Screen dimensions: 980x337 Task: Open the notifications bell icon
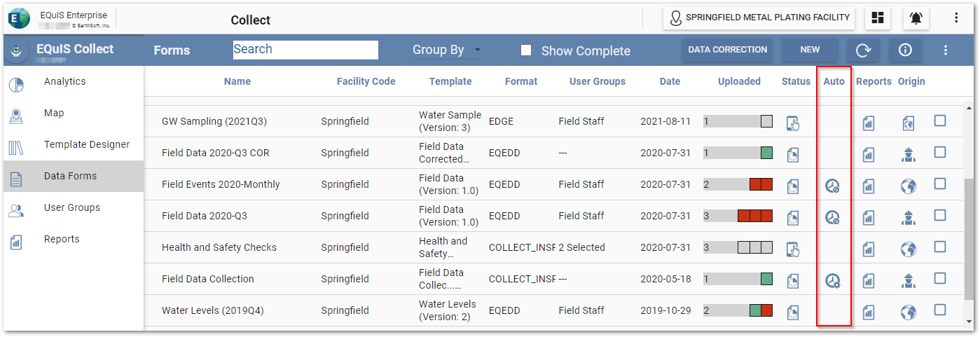click(x=916, y=18)
